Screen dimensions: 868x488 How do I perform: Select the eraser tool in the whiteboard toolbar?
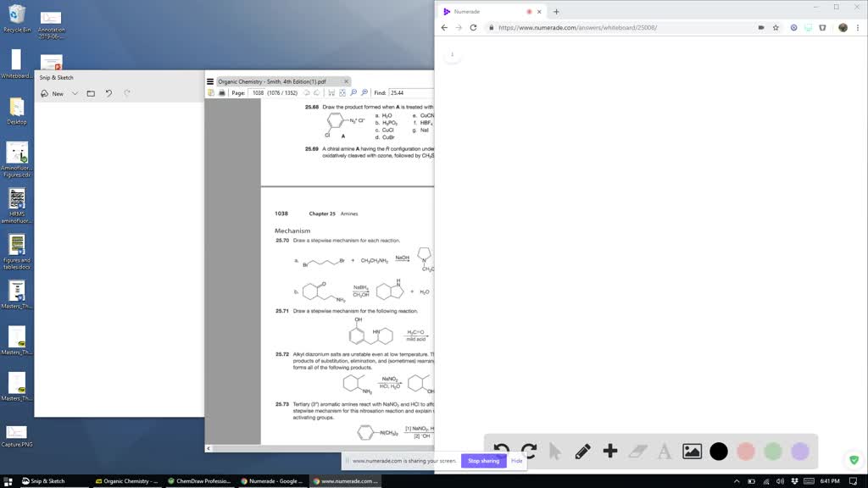pyautogui.click(x=637, y=452)
